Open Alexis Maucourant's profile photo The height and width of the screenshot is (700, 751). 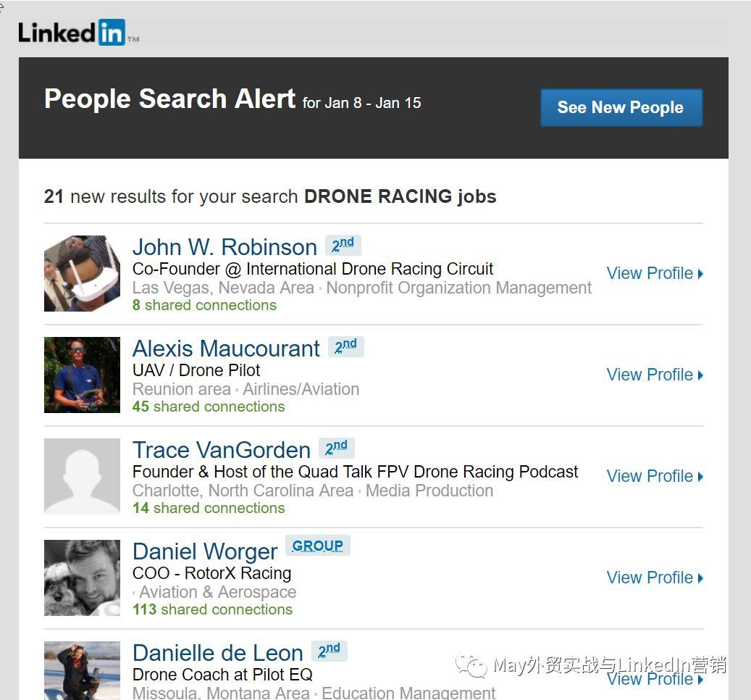click(82, 375)
